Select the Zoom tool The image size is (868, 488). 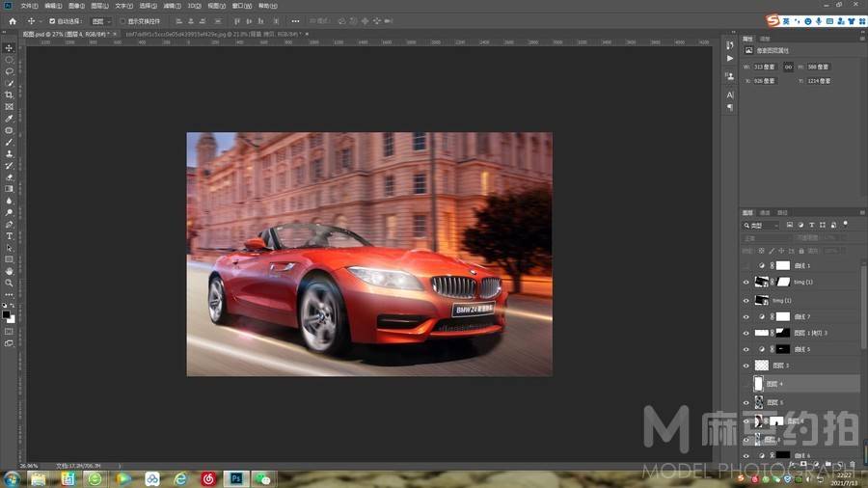(9, 283)
